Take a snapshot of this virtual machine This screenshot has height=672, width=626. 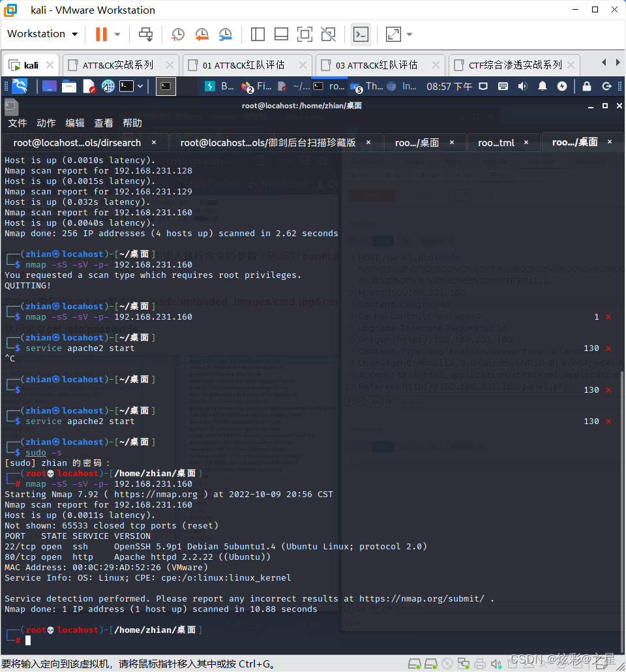[x=178, y=35]
